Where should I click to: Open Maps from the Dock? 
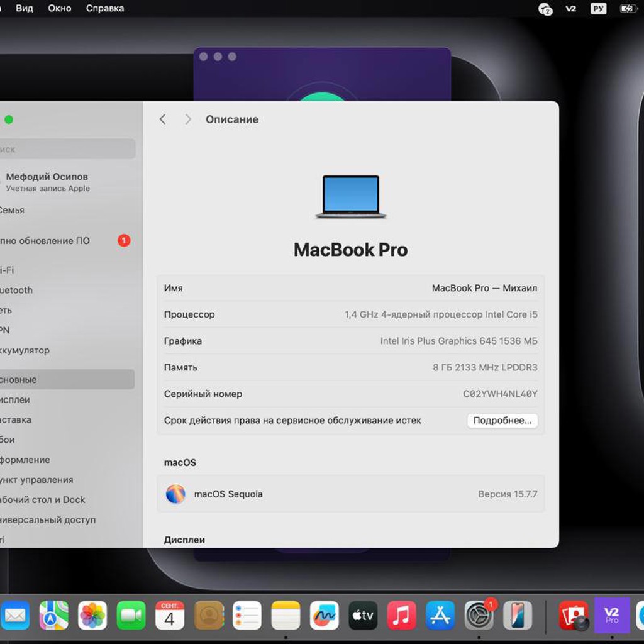click(x=54, y=615)
